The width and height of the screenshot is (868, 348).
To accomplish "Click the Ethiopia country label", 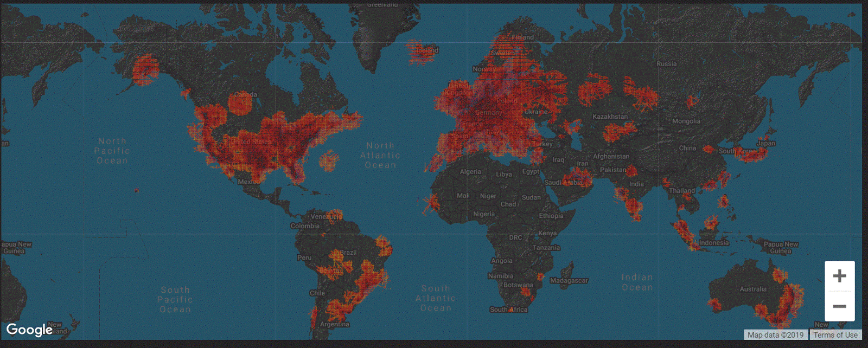I will click(x=551, y=216).
